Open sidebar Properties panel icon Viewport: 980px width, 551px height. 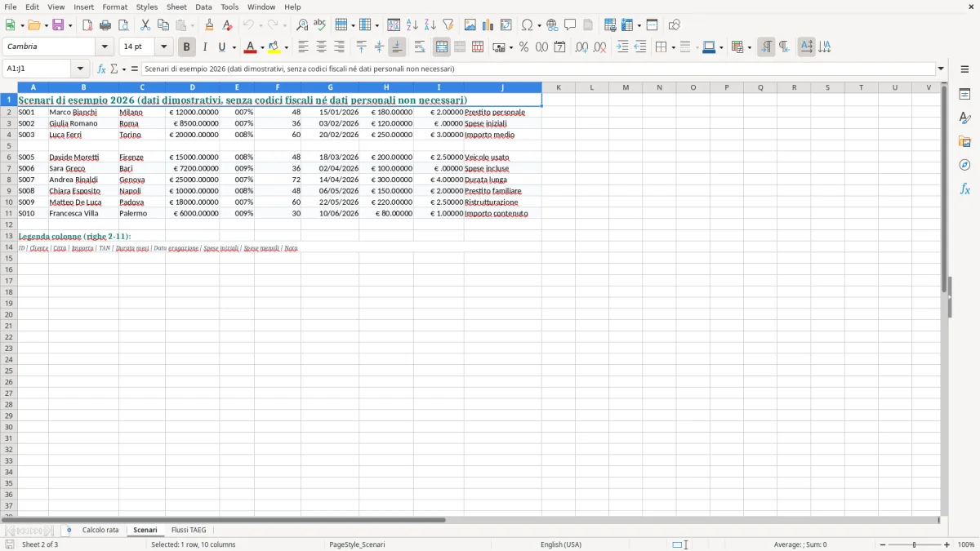(964, 94)
